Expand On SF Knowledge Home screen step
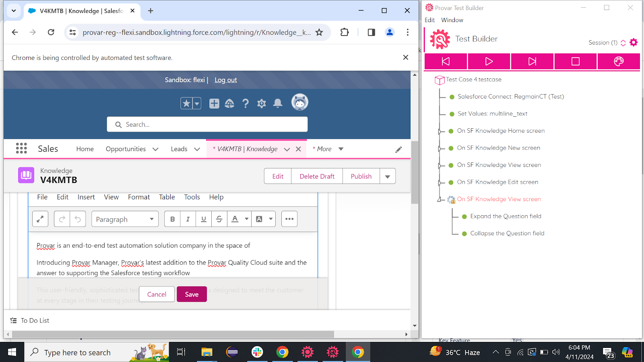 pos(440,131)
